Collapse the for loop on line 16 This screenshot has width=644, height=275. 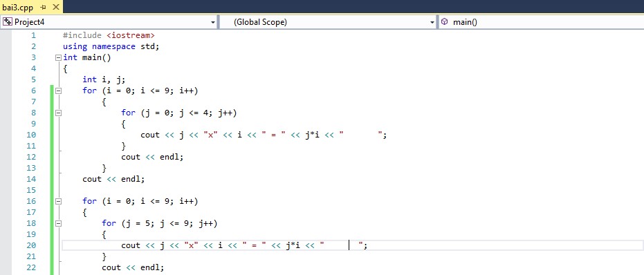[58, 202]
